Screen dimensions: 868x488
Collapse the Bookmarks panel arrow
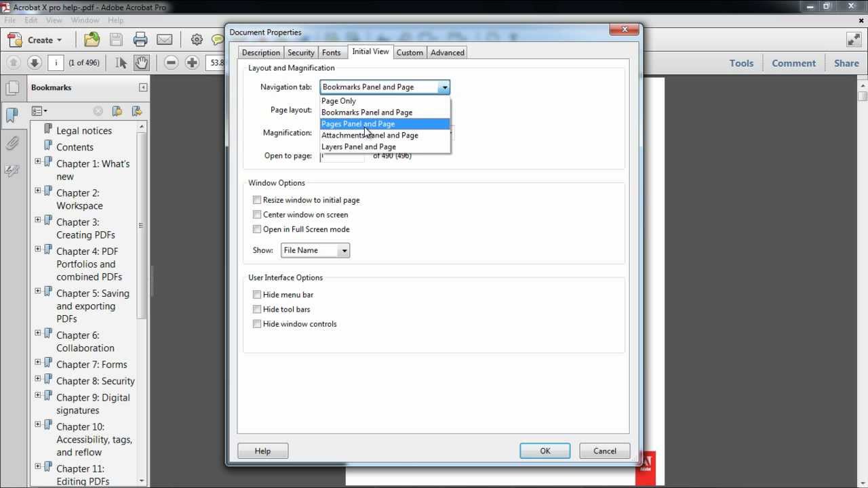143,87
